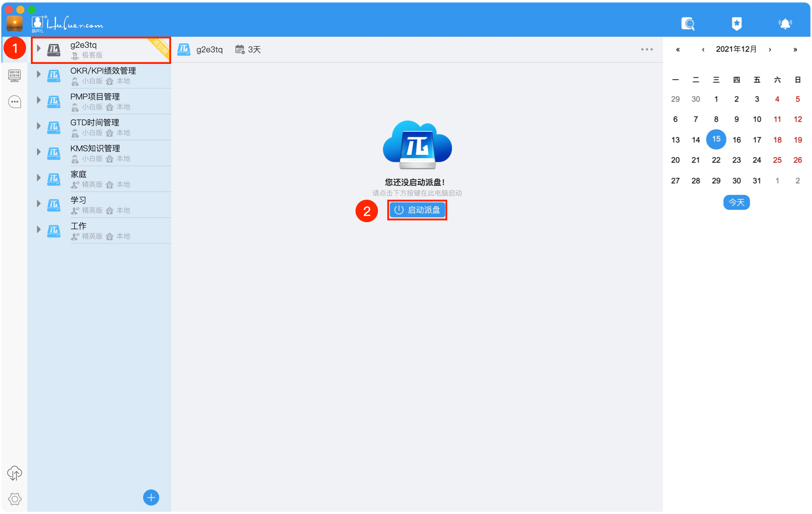Expand the 工作 entry
Image resolution: width=812 pixels, height=514 pixels.
[x=39, y=229]
